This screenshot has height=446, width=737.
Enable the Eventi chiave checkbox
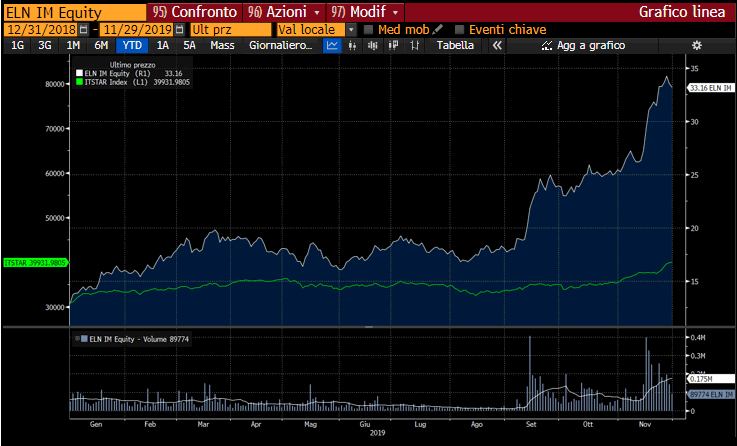[x=459, y=30]
